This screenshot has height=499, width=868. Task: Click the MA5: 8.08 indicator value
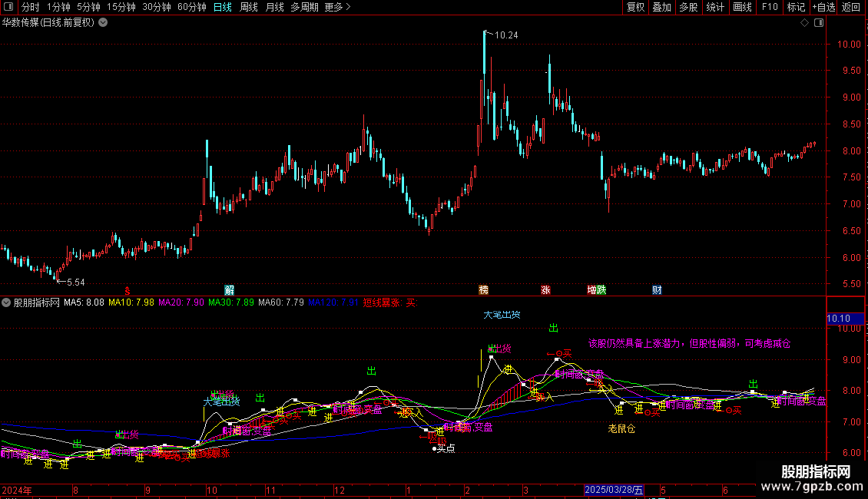84,302
